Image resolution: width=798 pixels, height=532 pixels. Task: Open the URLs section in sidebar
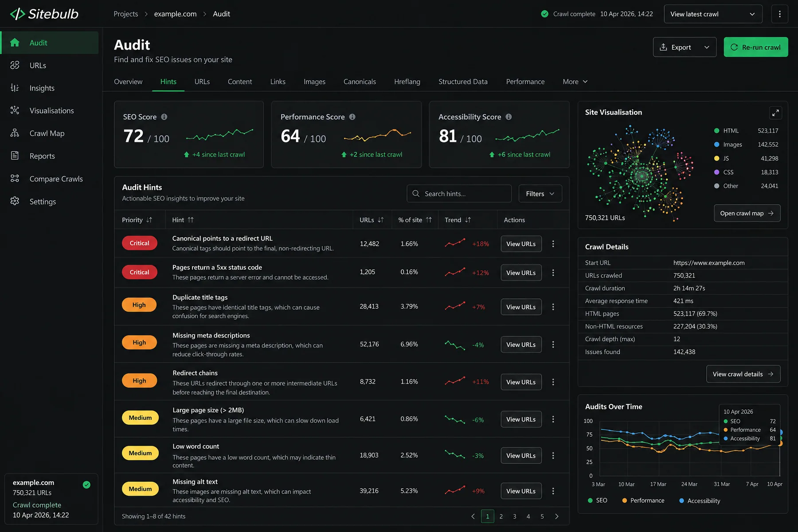tap(49, 66)
